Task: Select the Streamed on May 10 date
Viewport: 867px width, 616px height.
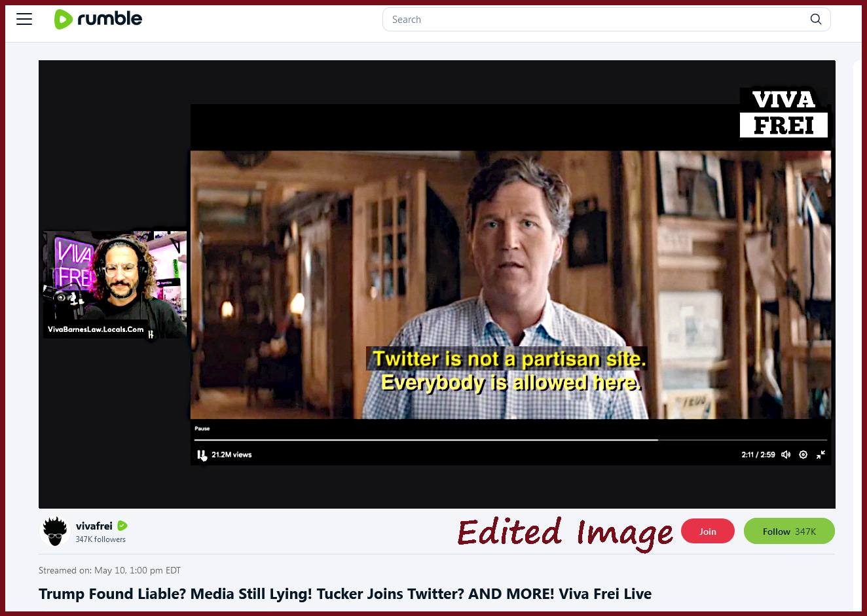Action: [x=109, y=570]
